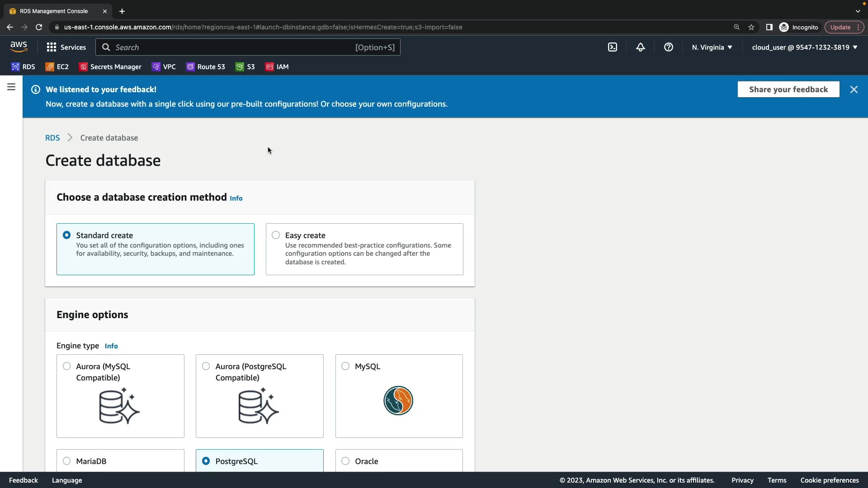Click the help question mark icon
Screen dimensions: 868x488
click(668, 47)
